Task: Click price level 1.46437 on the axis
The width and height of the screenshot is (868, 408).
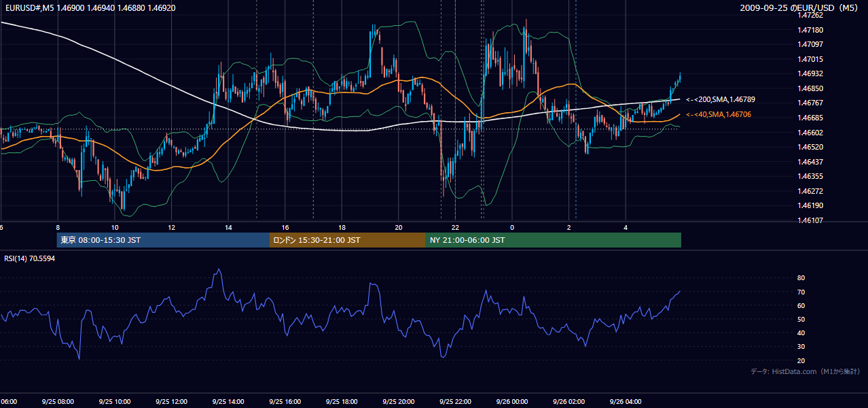Action: coord(811,162)
